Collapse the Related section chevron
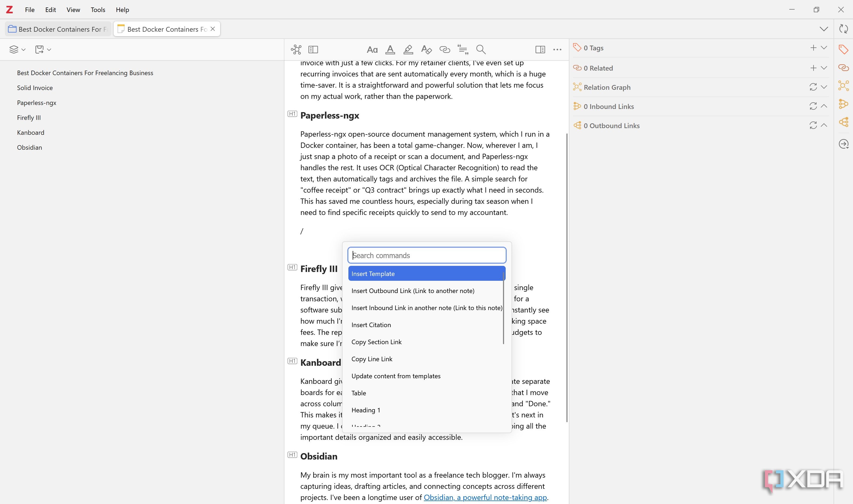Image resolution: width=853 pixels, height=504 pixels. pyautogui.click(x=824, y=68)
